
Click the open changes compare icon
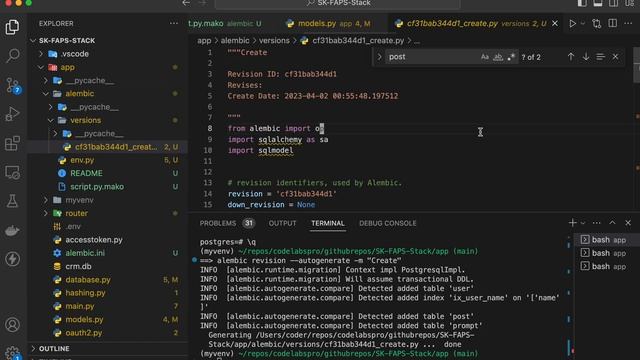597,24
